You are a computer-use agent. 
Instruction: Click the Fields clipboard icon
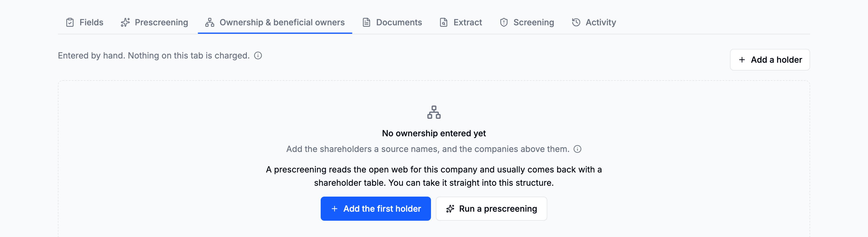pyautogui.click(x=70, y=22)
